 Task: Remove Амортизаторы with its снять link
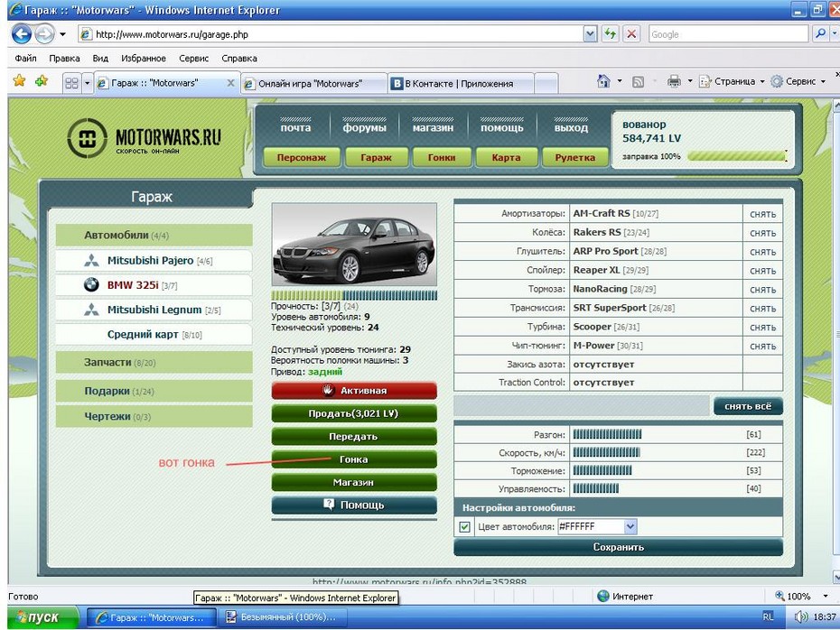[763, 214]
